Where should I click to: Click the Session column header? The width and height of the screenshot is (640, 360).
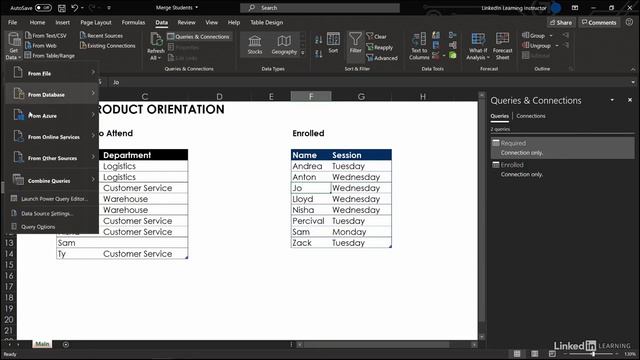click(361, 155)
